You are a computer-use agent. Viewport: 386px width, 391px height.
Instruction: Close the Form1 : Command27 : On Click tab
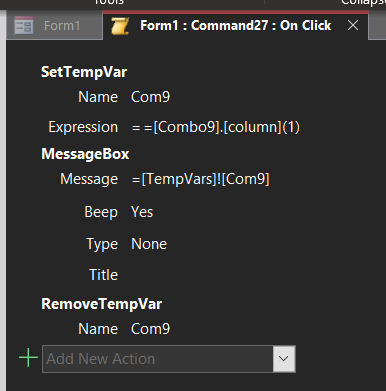353,25
